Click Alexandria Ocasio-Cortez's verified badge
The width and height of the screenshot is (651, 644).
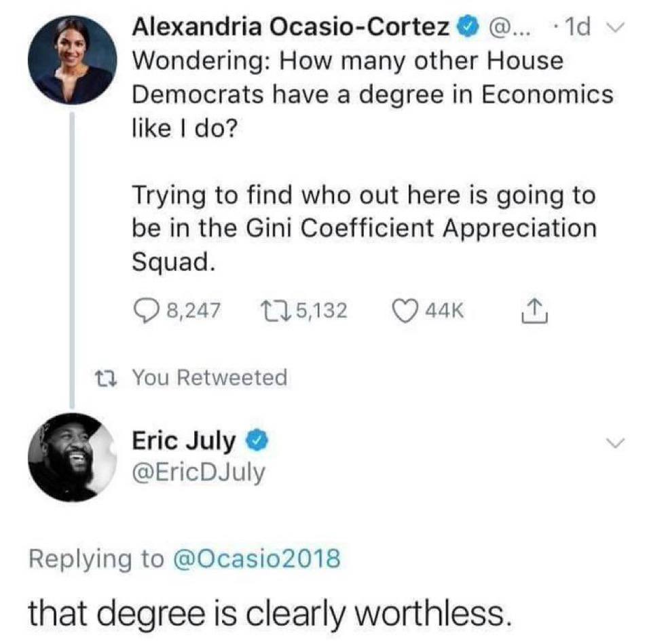[466, 28]
